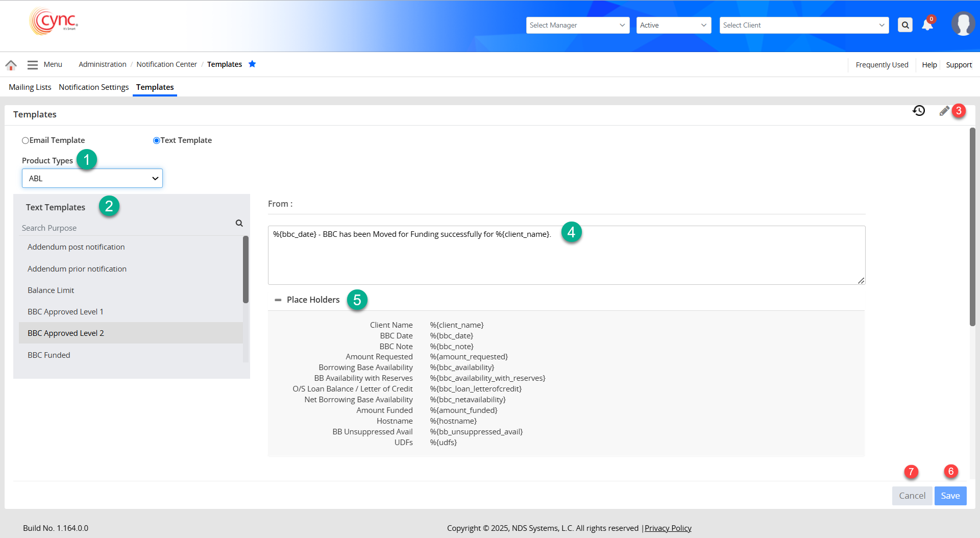
Task: Collapse the Place Holders section
Action: click(278, 300)
